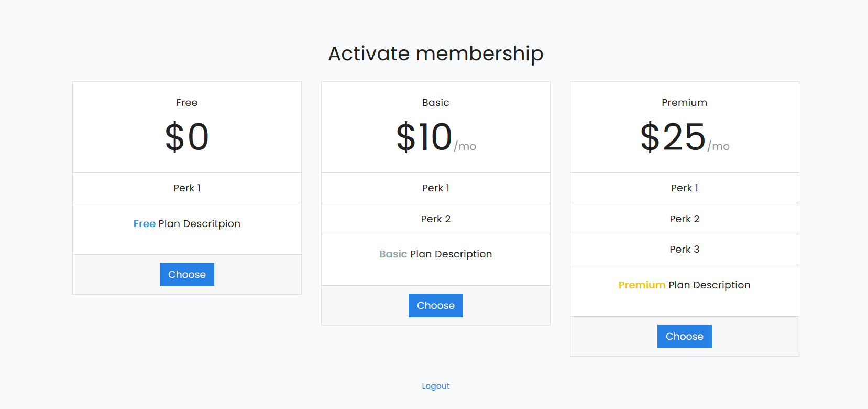Click Perk 2 in Basic plan
Screen dimensions: 868x409
pyautogui.click(x=436, y=219)
